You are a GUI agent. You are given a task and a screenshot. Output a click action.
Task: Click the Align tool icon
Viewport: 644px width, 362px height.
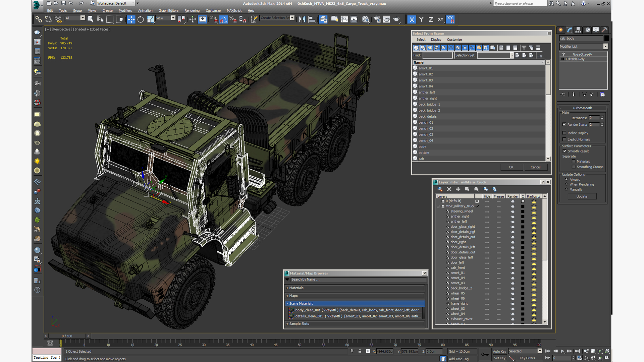tap(312, 19)
